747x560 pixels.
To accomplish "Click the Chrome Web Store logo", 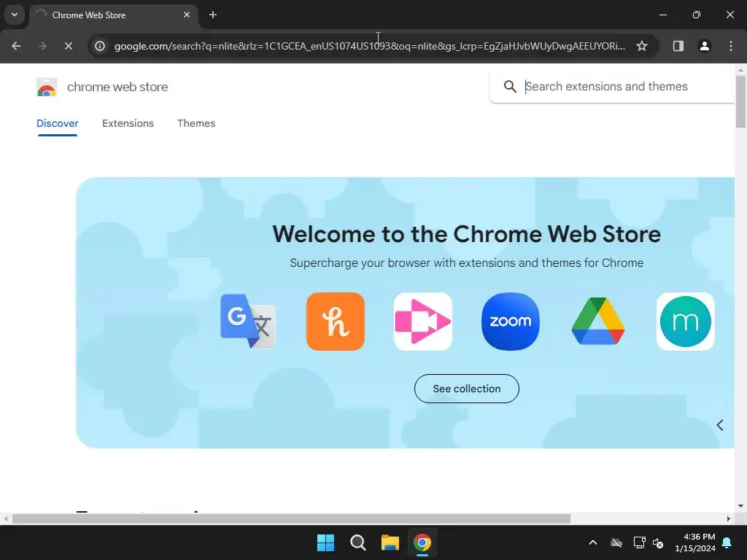I will pyautogui.click(x=47, y=87).
